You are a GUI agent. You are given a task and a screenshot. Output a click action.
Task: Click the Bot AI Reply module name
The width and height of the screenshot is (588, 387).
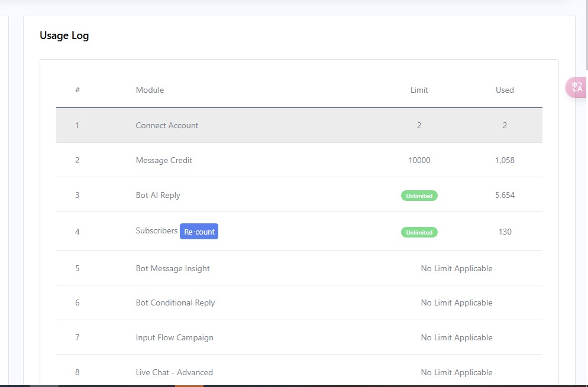pyautogui.click(x=158, y=195)
